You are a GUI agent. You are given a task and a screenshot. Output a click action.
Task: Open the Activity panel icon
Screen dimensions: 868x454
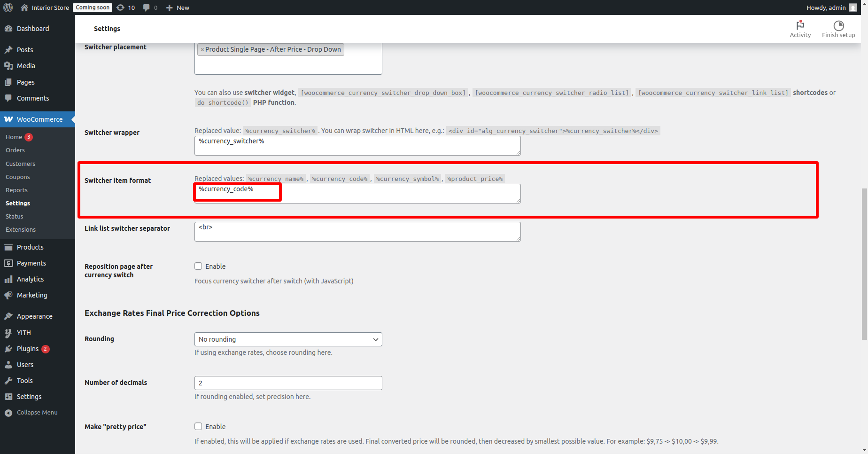800,25
